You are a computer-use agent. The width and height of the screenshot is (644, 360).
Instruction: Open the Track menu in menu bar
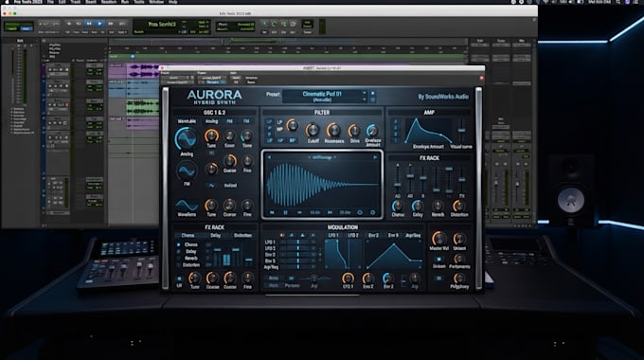76,2
